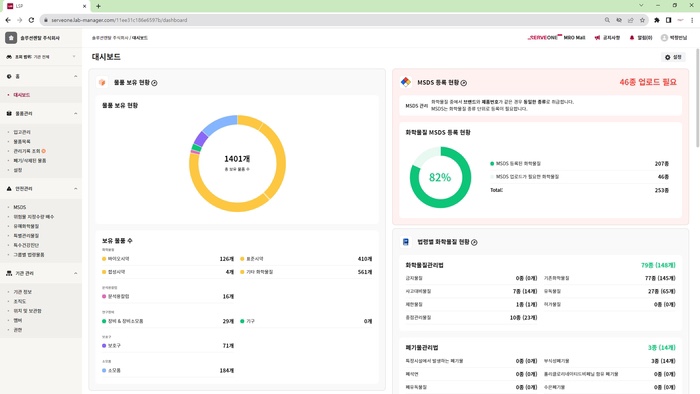Collapse the 물품관리 sidebar section
This screenshot has width=700, height=394.
coord(75,114)
